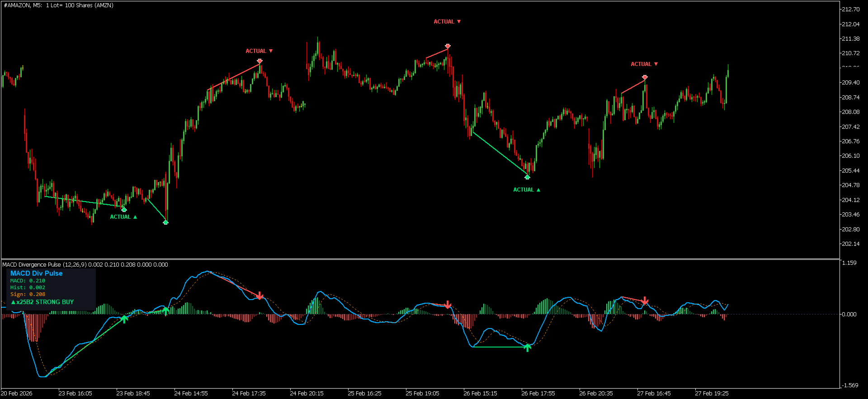868x399 pixels.
Task: Click the -1.569 value on the MACD scale
Action: pos(850,385)
